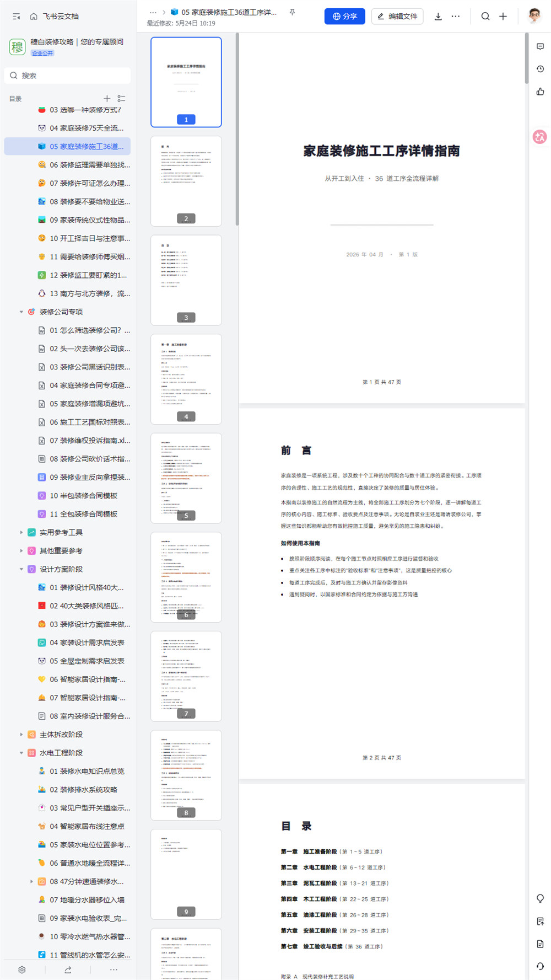Open 10 开工择吉日与注意事 document
551x980 pixels.
click(67, 238)
